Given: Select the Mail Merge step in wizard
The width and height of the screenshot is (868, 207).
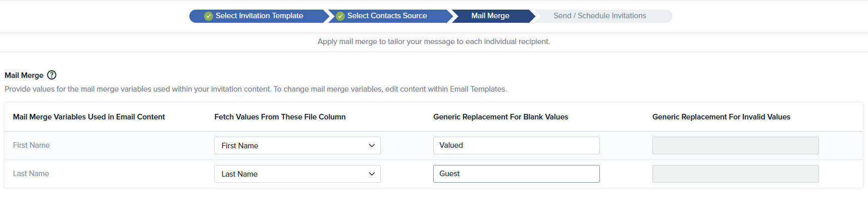Looking at the screenshot, I should tap(490, 16).
